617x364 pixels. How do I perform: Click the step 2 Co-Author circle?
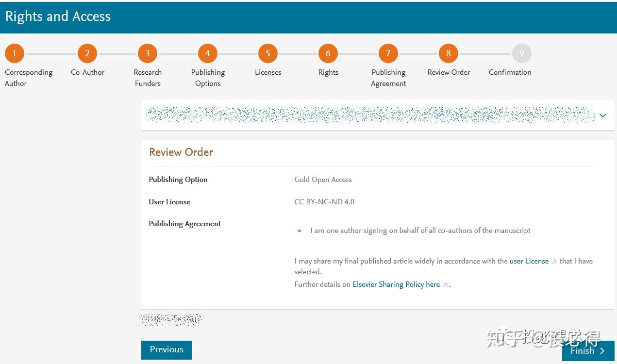(87, 53)
